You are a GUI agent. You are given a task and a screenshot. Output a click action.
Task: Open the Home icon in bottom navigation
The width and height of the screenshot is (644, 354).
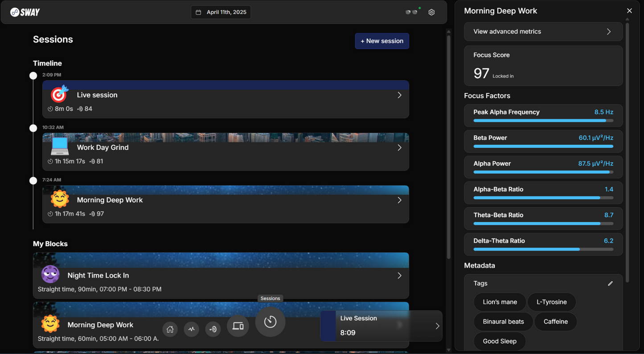tap(170, 329)
